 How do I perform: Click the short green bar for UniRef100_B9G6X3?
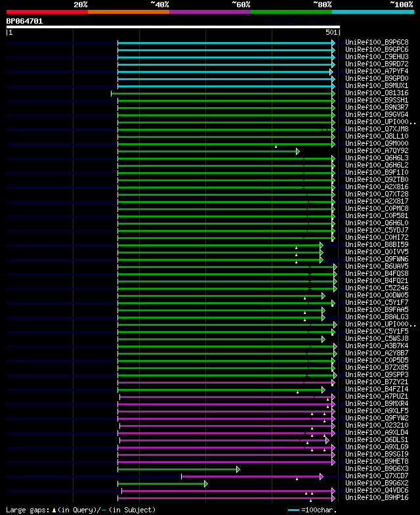click(x=177, y=469)
